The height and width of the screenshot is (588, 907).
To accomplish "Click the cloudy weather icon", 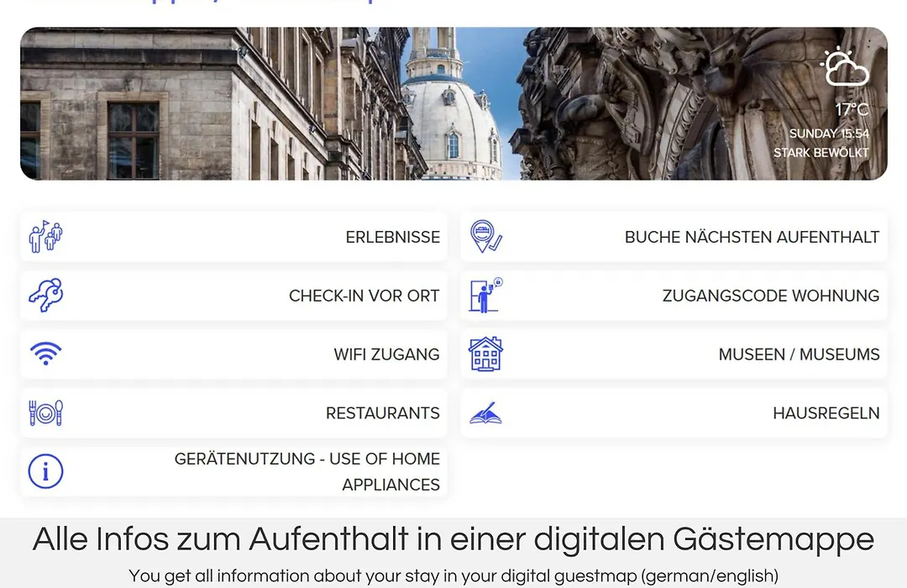I will (846, 67).
